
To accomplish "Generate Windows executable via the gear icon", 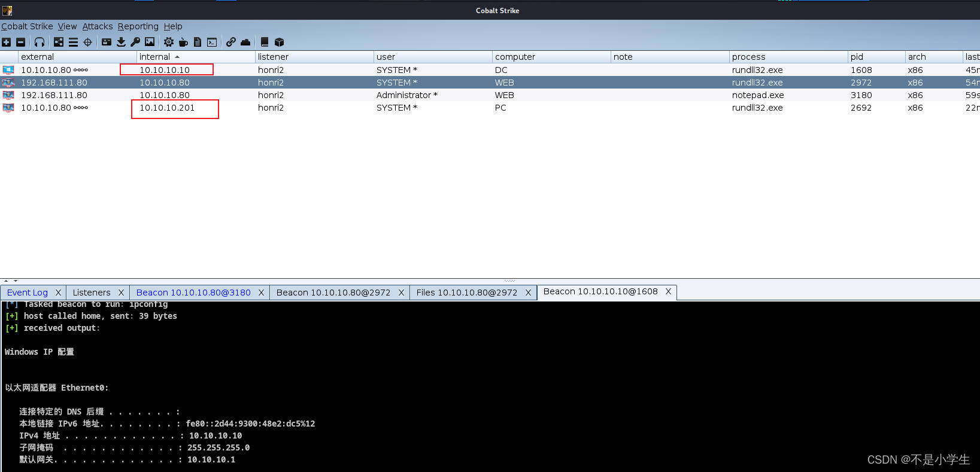I will click(x=169, y=42).
